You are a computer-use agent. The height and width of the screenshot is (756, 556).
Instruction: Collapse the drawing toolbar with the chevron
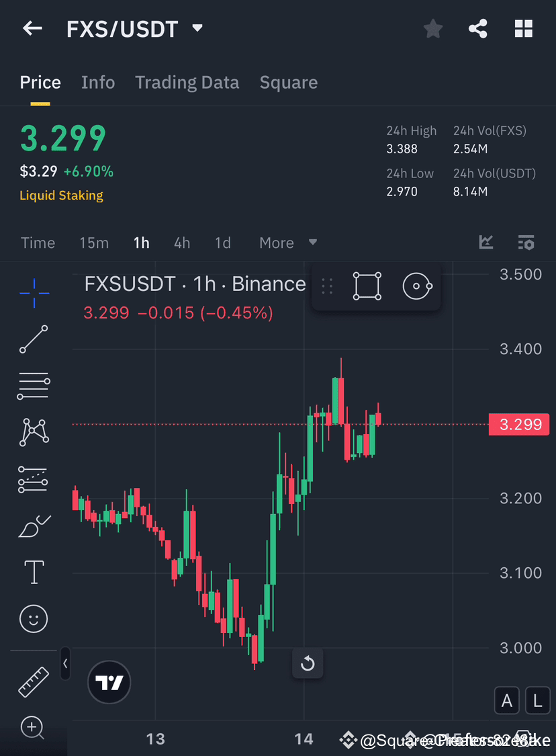pyautogui.click(x=65, y=664)
